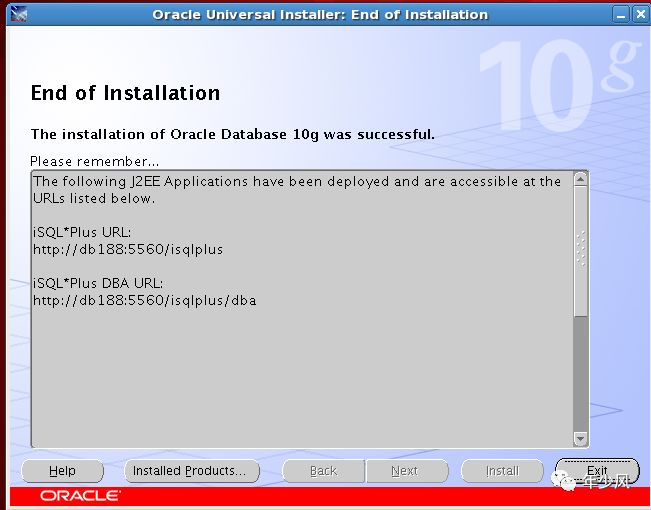Image resolution: width=651 pixels, height=510 pixels.
Task: Click the scrollbar down arrow
Action: (x=580, y=438)
